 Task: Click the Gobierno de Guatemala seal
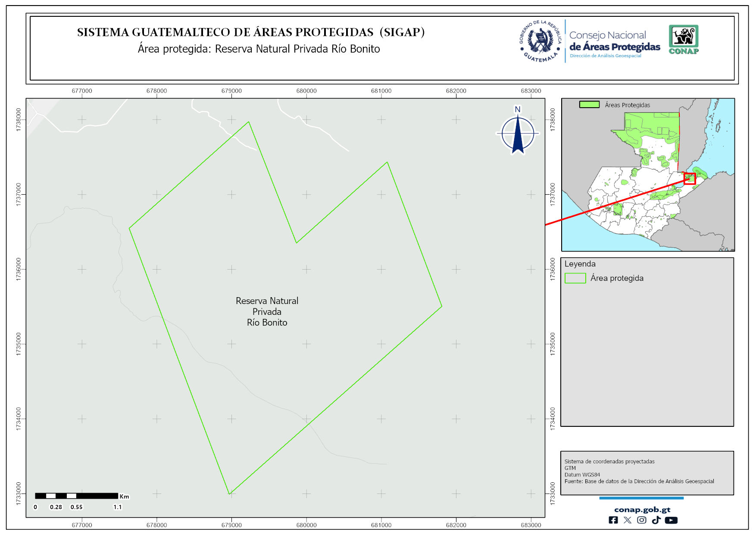tap(540, 41)
